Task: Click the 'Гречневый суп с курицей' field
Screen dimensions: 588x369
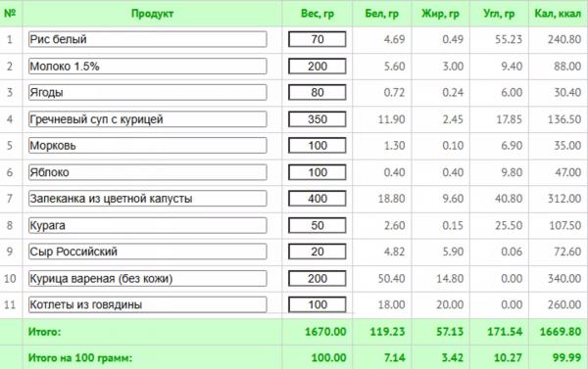Action: [147, 119]
